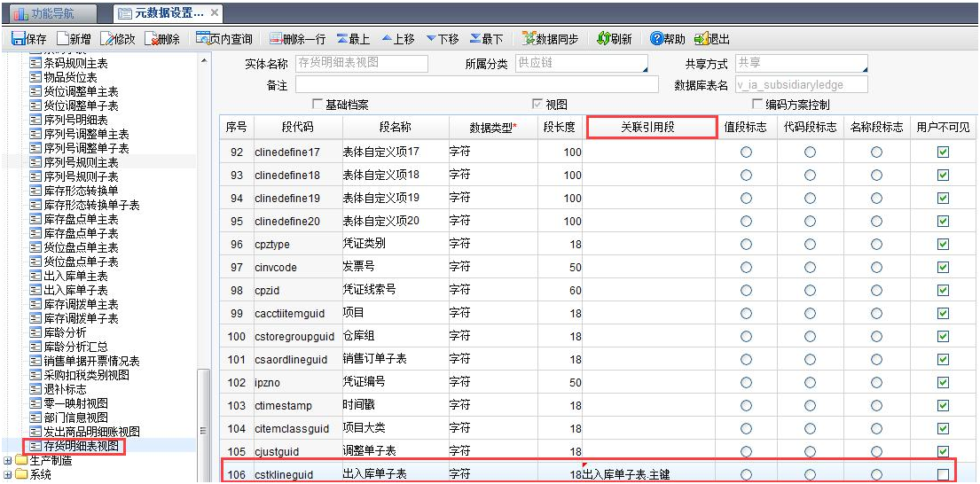Image resolution: width=980 pixels, height=484 pixels.
Task: Run 数据同步 data synchronization
Action: (550, 39)
